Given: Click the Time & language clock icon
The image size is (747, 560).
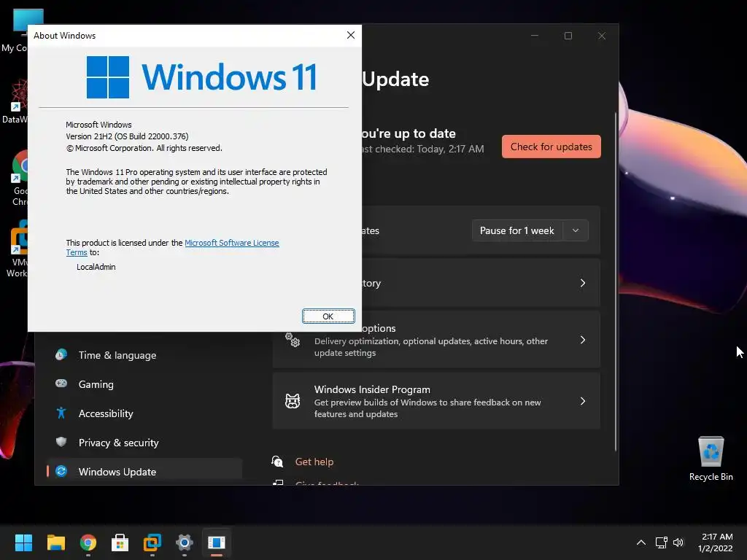Looking at the screenshot, I should click(61, 355).
